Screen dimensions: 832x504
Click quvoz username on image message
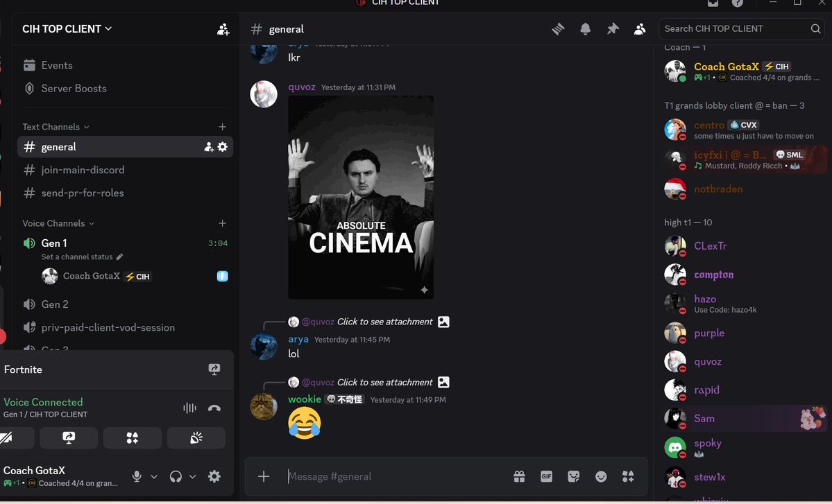301,87
